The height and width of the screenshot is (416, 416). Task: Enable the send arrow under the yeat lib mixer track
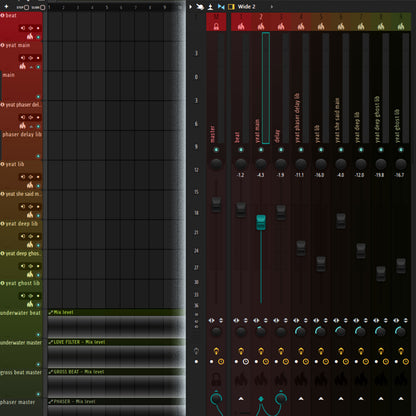click(x=321, y=399)
